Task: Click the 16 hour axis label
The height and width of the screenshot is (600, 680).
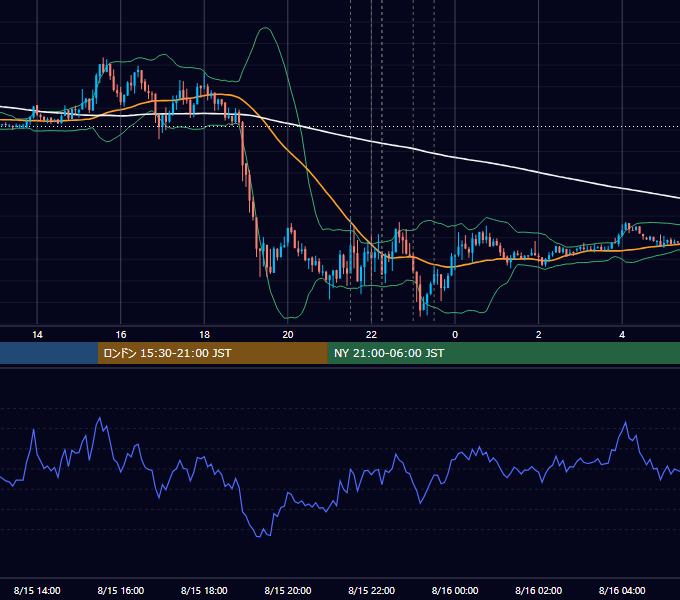Action: click(121, 335)
